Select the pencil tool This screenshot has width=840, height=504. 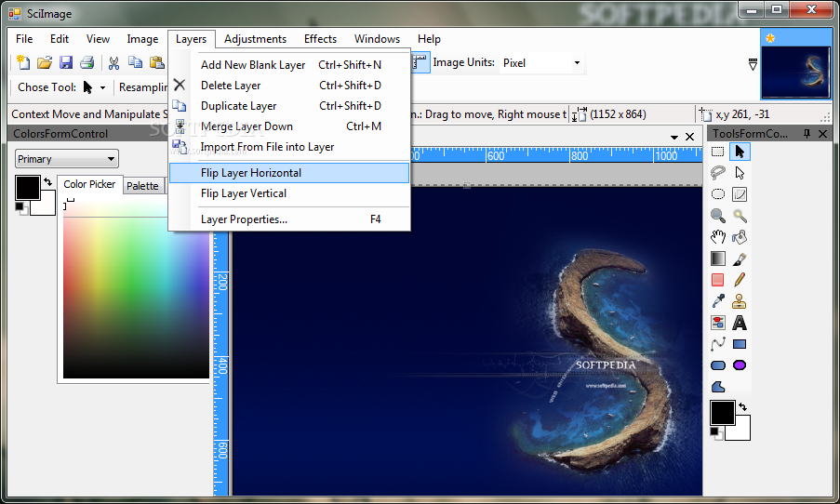pyautogui.click(x=740, y=280)
